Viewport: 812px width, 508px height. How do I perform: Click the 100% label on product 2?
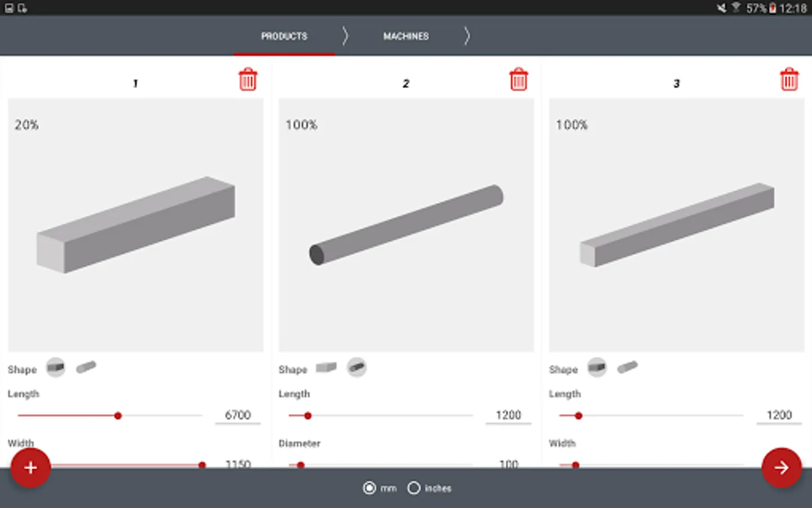(x=301, y=125)
